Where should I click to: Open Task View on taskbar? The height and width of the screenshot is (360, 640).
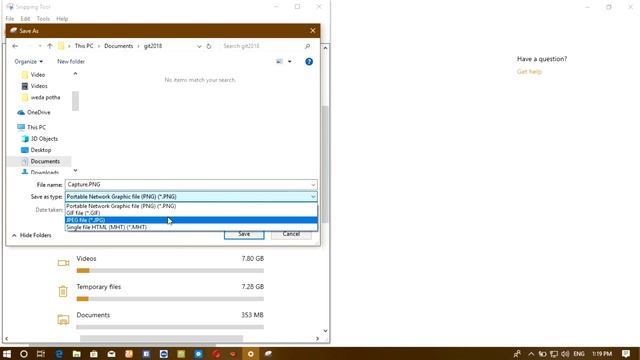coord(41,354)
